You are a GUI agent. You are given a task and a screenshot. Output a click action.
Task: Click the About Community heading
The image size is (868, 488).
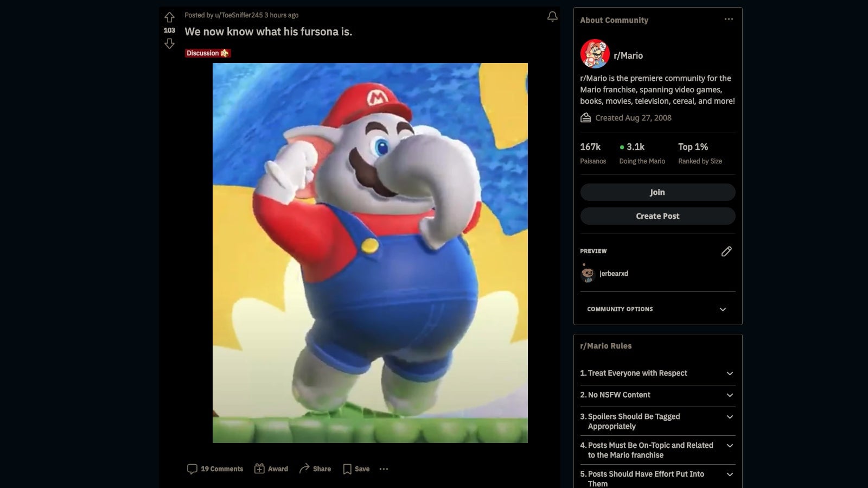[x=614, y=20]
